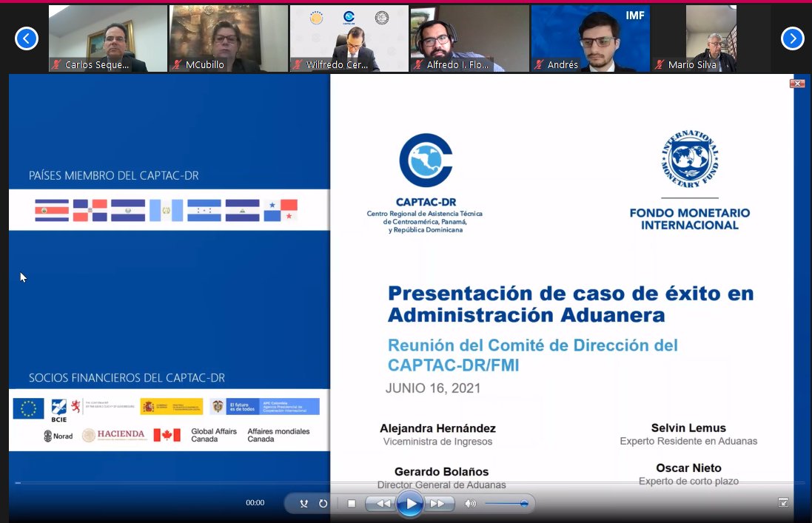This screenshot has height=523, width=812.
Task: Click the Spain government yellow logo
Action: click(x=172, y=407)
